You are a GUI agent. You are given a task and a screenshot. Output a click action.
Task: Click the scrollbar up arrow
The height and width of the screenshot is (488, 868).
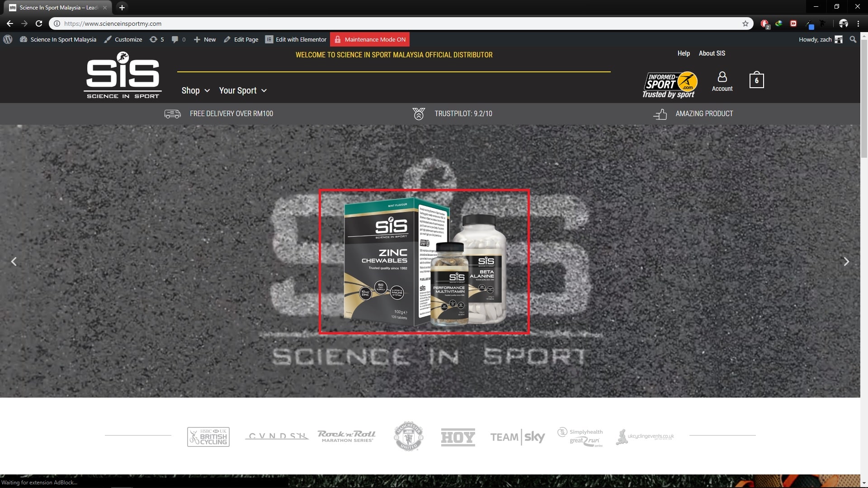pos(864,36)
